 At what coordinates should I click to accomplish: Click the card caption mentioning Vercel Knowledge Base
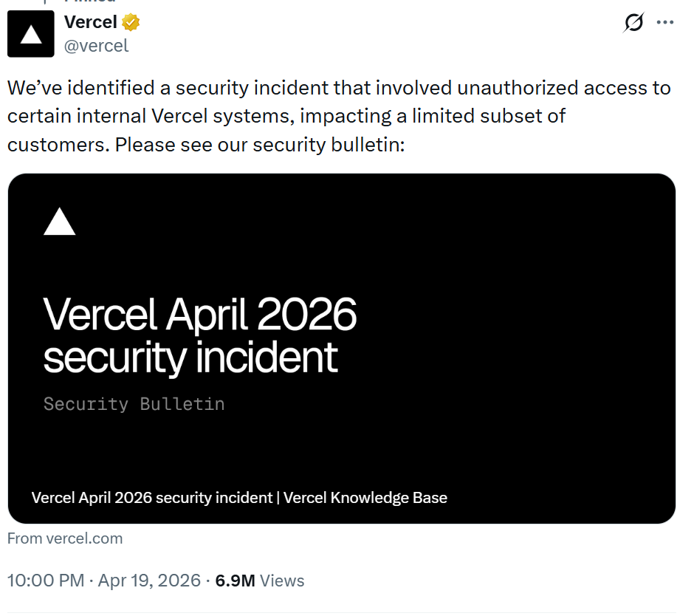coord(239,497)
